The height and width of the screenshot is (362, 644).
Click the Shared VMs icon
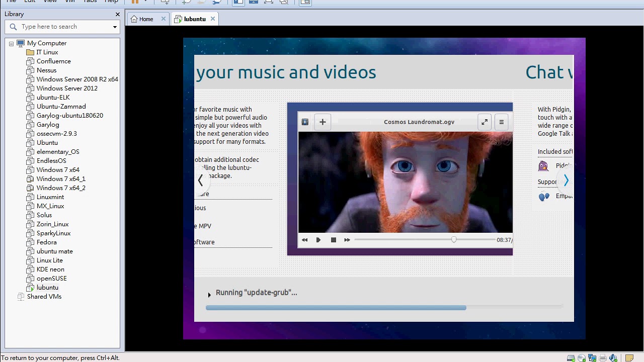(21, 297)
